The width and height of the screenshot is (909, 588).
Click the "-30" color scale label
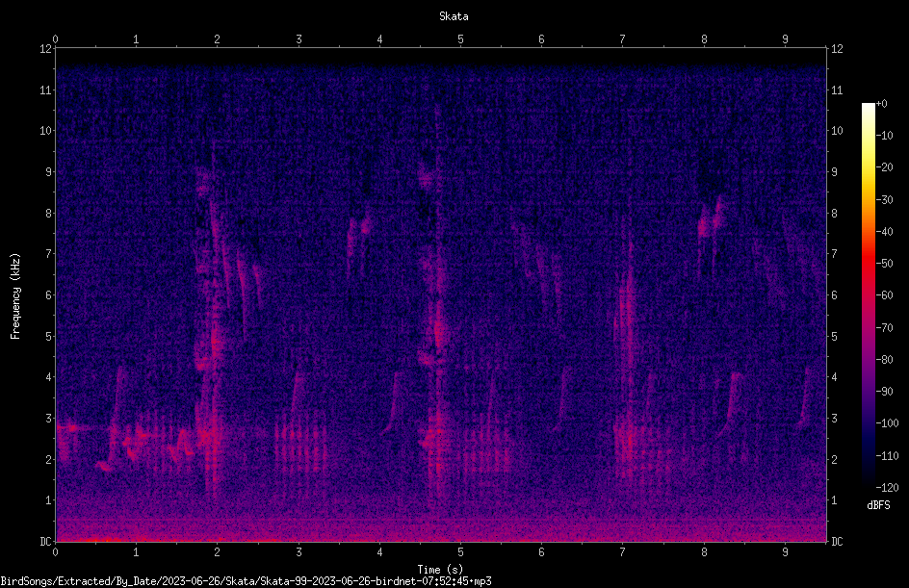884,200
